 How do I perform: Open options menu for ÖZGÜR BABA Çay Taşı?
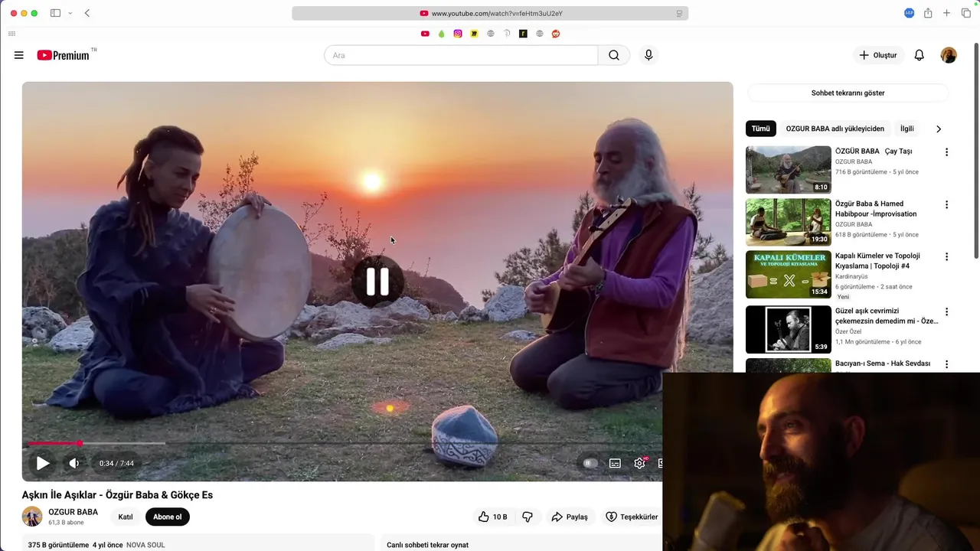click(x=946, y=152)
